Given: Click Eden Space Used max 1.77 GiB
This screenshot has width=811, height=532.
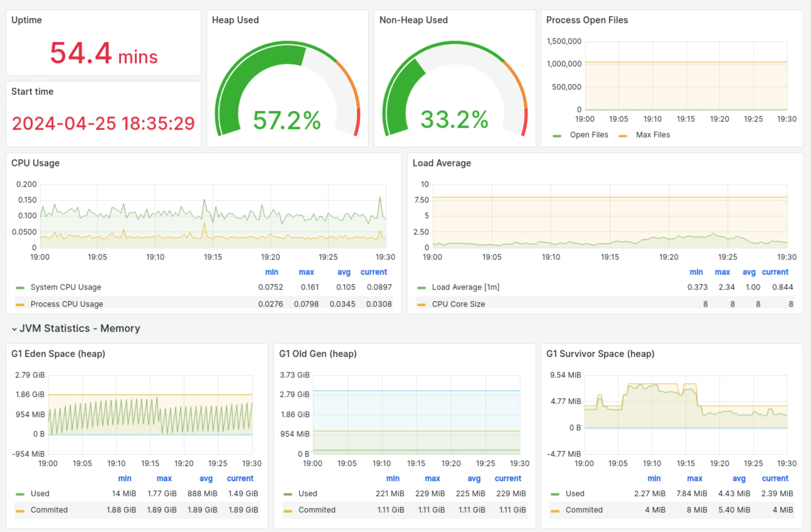Looking at the screenshot, I should pyautogui.click(x=162, y=493).
